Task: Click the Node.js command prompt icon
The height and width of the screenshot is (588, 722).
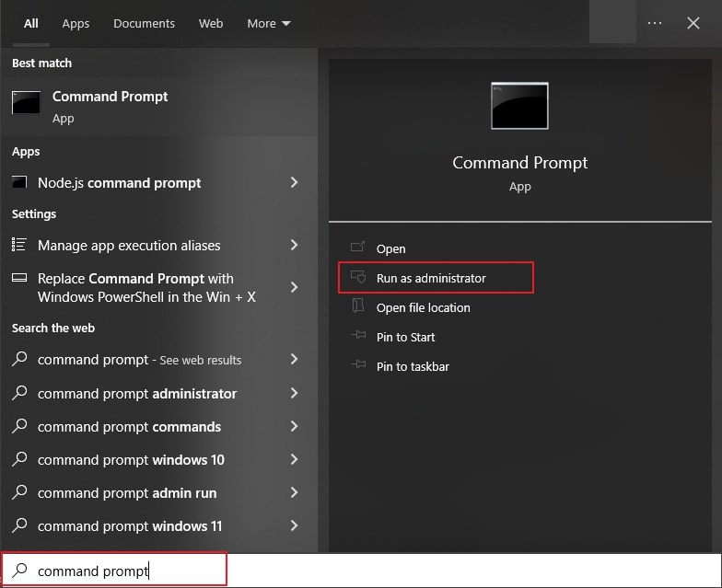Action: click(x=20, y=182)
